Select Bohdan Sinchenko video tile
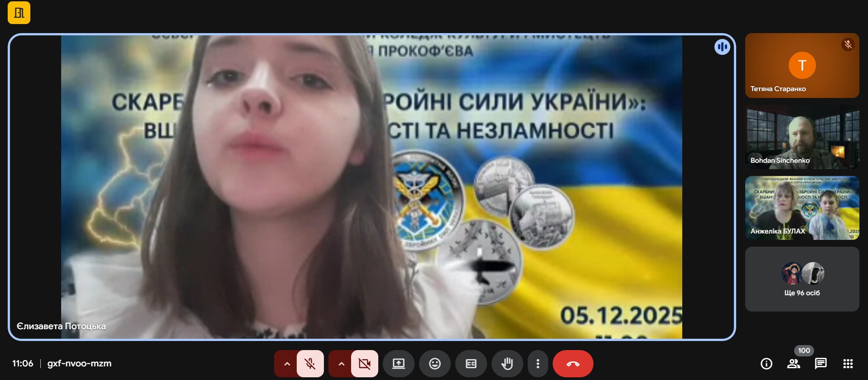Screen dimensions: 868x380 tap(802, 137)
